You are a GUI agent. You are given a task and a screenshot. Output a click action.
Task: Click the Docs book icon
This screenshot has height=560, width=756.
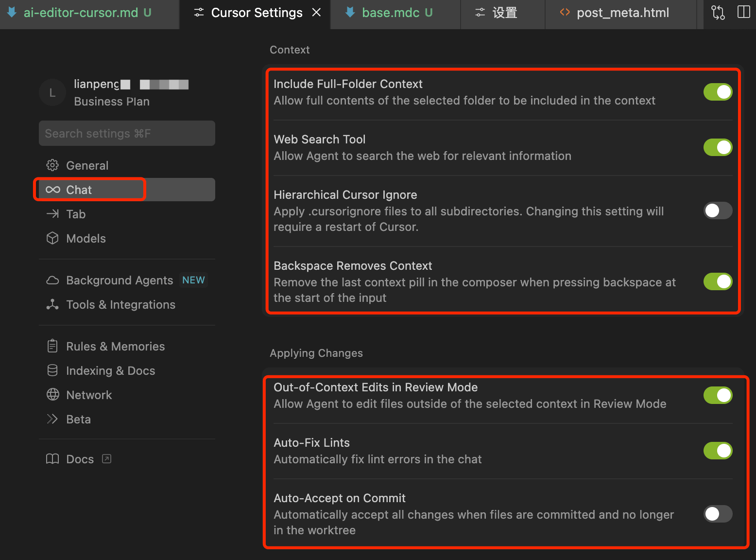52,459
